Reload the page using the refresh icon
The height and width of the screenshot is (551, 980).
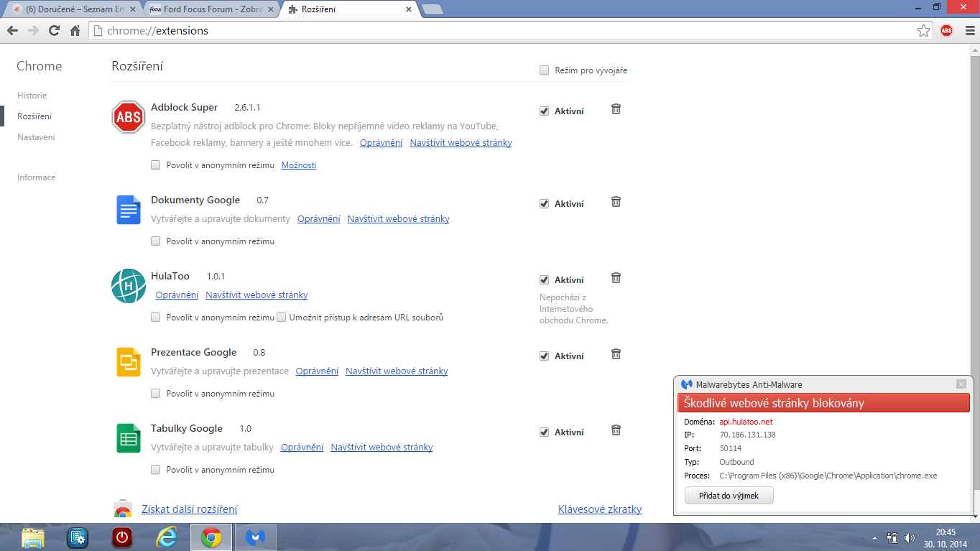coord(54,31)
